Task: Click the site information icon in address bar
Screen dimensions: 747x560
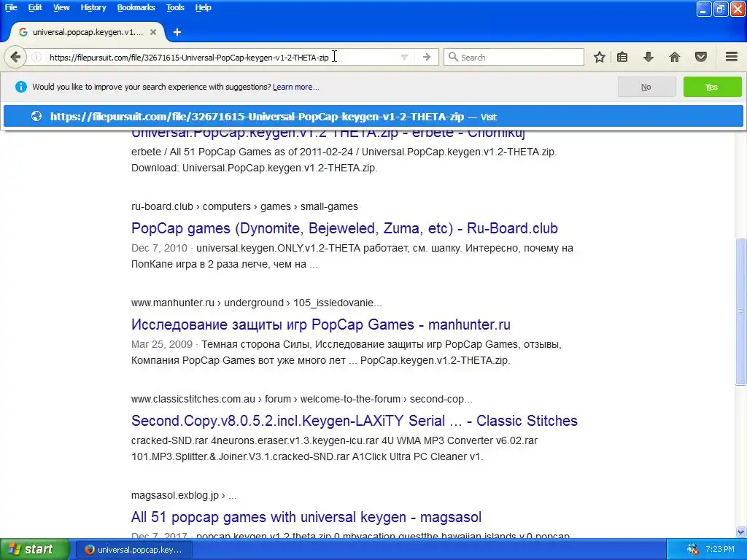Action: [x=36, y=57]
